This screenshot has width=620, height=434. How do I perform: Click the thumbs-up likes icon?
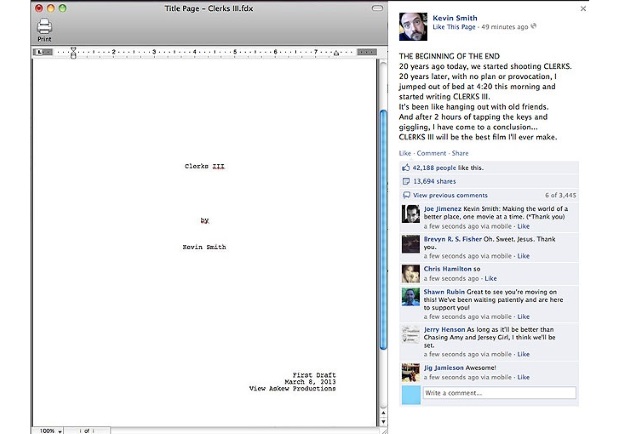tap(406, 168)
